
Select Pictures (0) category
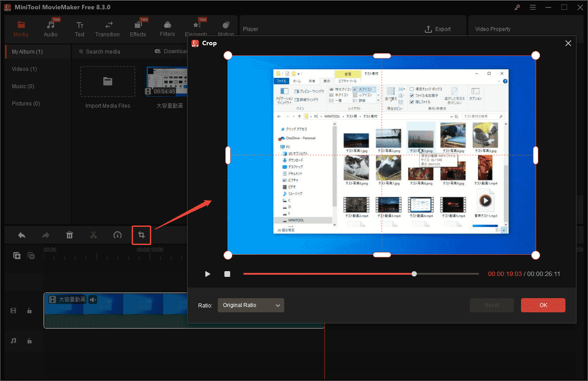[x=26, y=104]
